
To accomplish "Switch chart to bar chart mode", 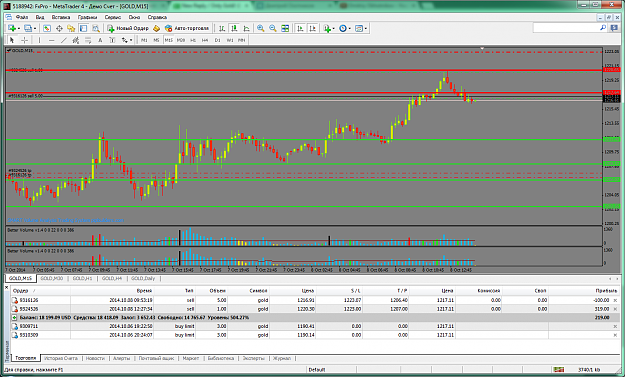I will 222,28.
